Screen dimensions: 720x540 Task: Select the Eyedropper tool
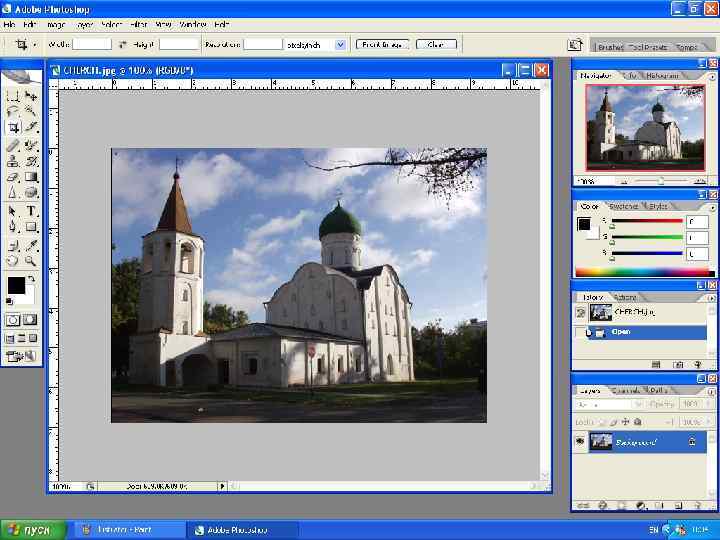point(31,246)
